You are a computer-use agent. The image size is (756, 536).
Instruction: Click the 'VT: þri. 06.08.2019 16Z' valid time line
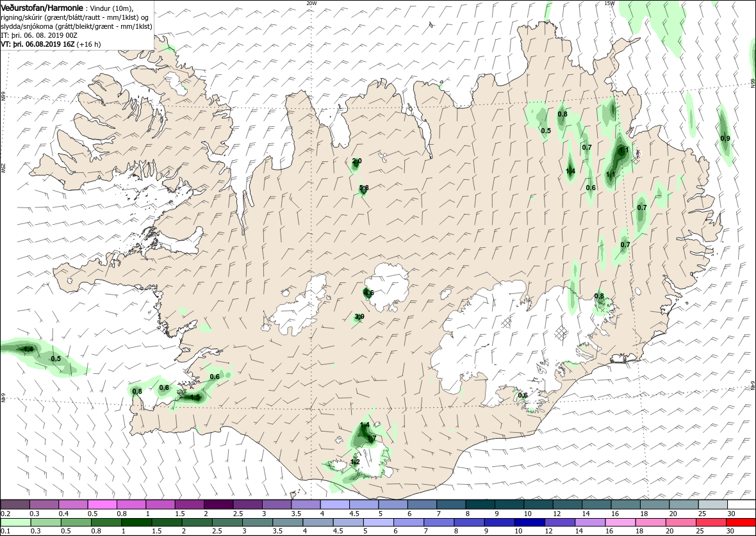(38, 44)
